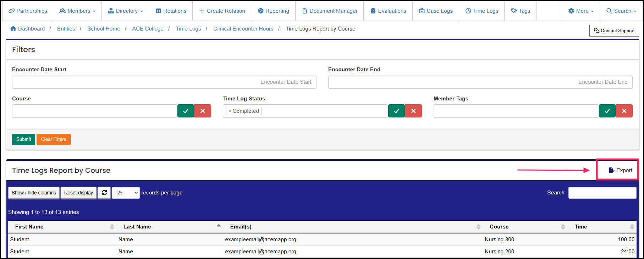Sort by Email(s) column arrows
The width and height of the screenshot is (644, 259).
[478, 227]
